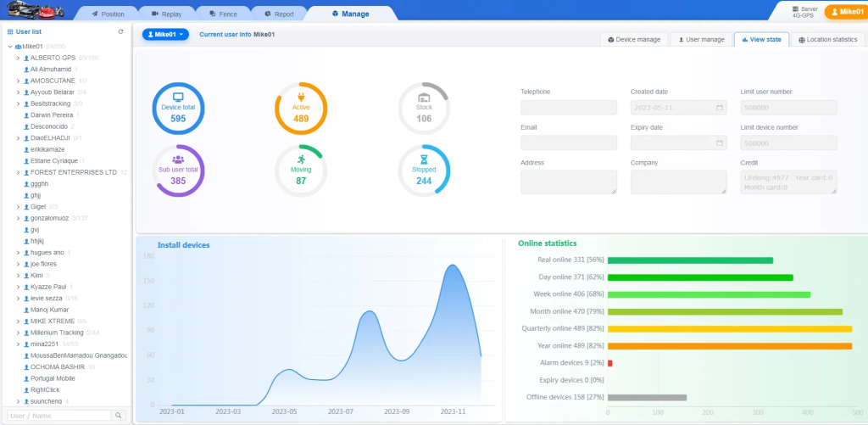Click the Install devices chart peak

point(453,265)
